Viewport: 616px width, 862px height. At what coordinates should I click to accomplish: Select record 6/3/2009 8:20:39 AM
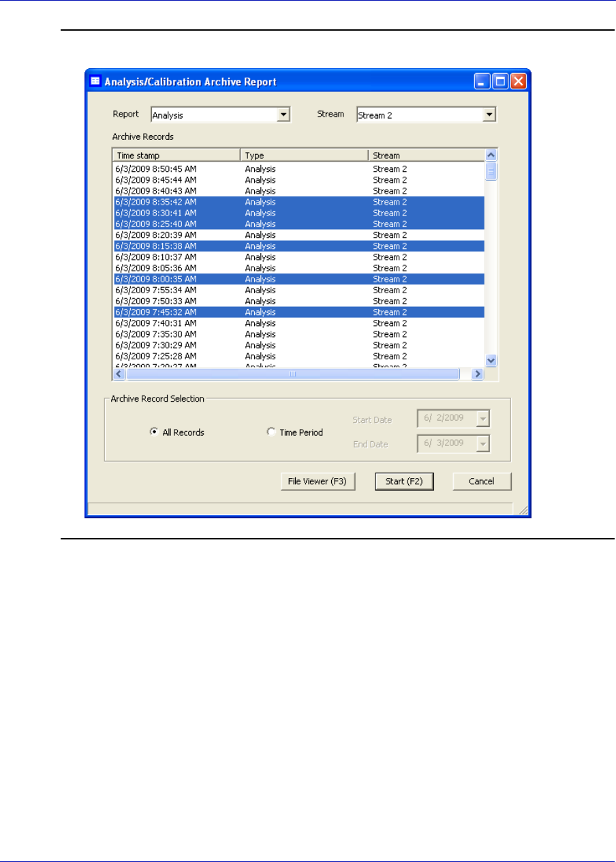[x=299, y=235]
